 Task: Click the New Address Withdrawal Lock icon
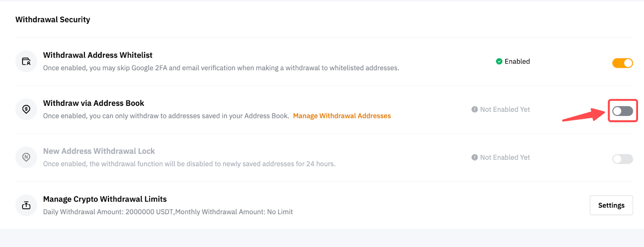26,157
